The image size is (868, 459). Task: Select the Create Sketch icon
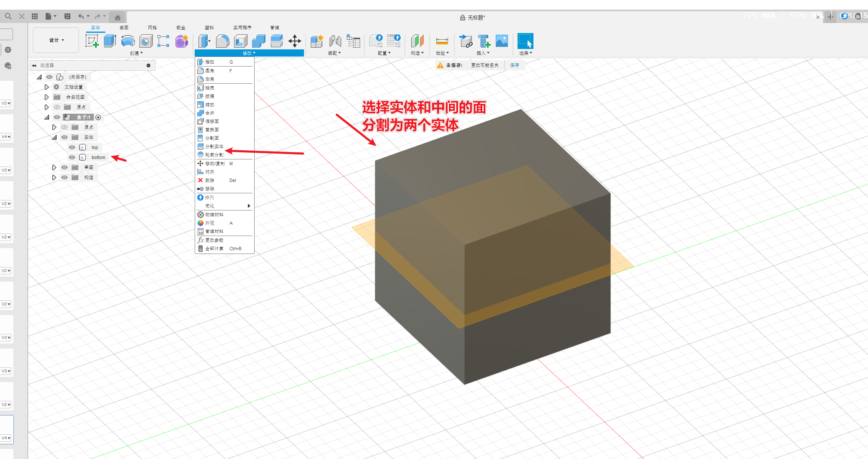tap(92, 41)
